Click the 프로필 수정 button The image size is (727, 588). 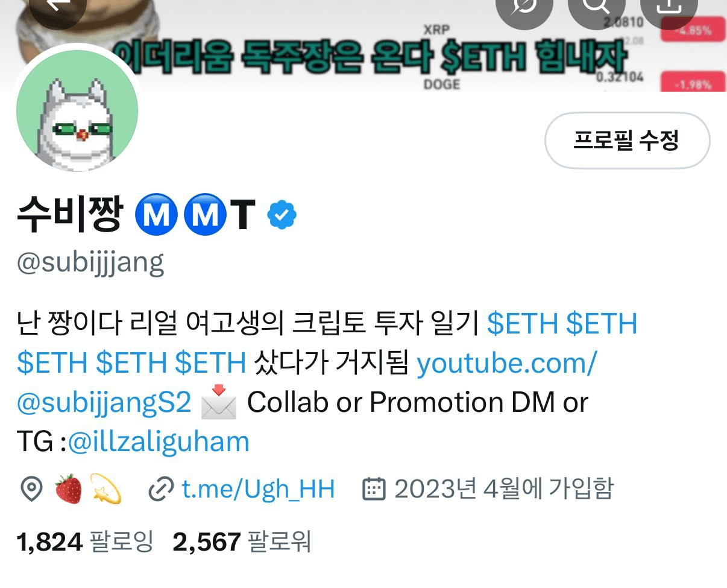pos(627,141)
